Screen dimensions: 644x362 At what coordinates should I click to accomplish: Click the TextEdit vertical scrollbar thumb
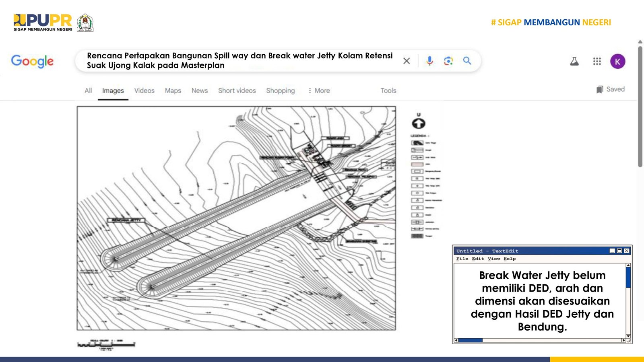click(x=628, y=278)
